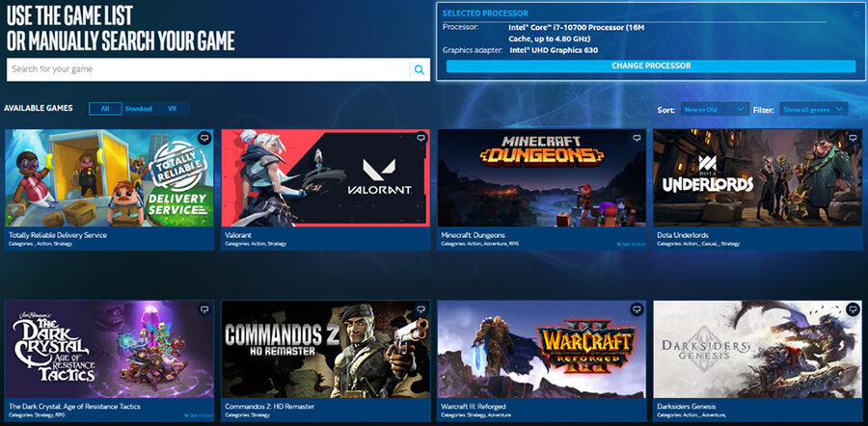
Task: Click monitor icon on Dark Crystal card
Action: pyautogui.click(x=204, y=309)
